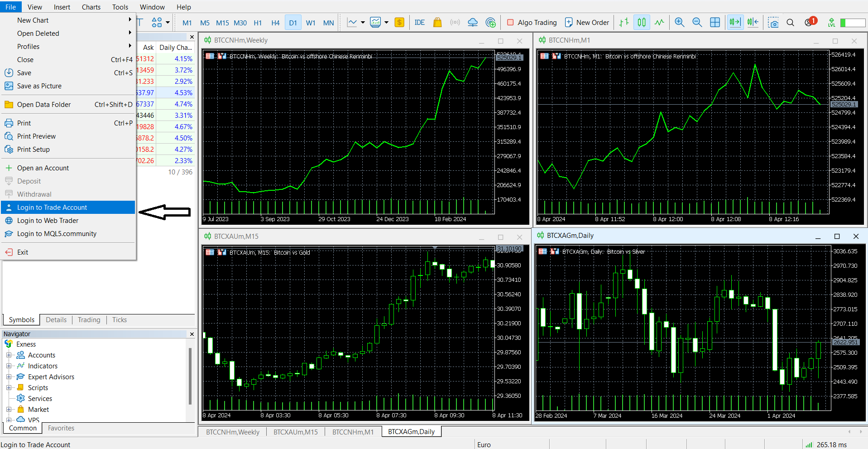Close the Navigator panel
This screenshot has width=868, height=449.
(192, 334)
